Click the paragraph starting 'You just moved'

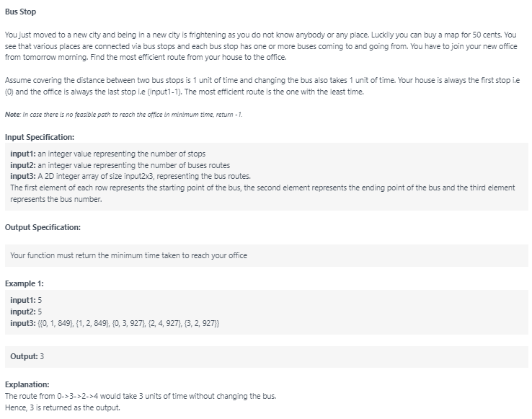[x=261, y=46]
